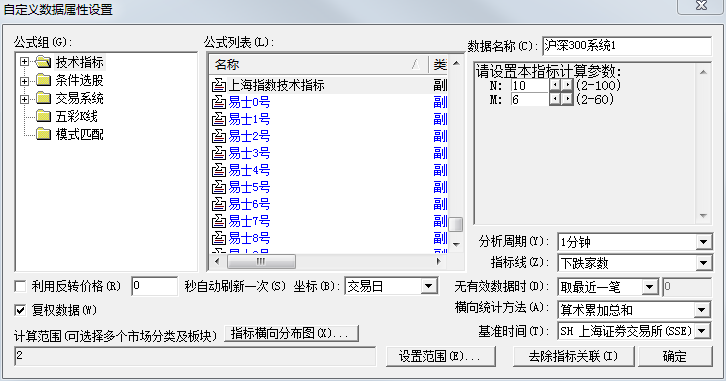The height and width of the screenshot is (381, 726).
Task: Click the formula list scroll up arrow
Action: [x=456, y=63]
